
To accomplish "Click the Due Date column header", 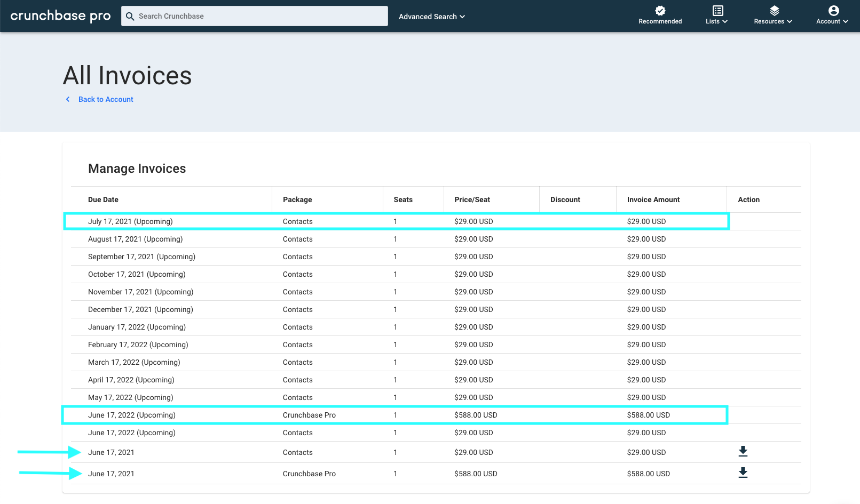I will (103, 199).
